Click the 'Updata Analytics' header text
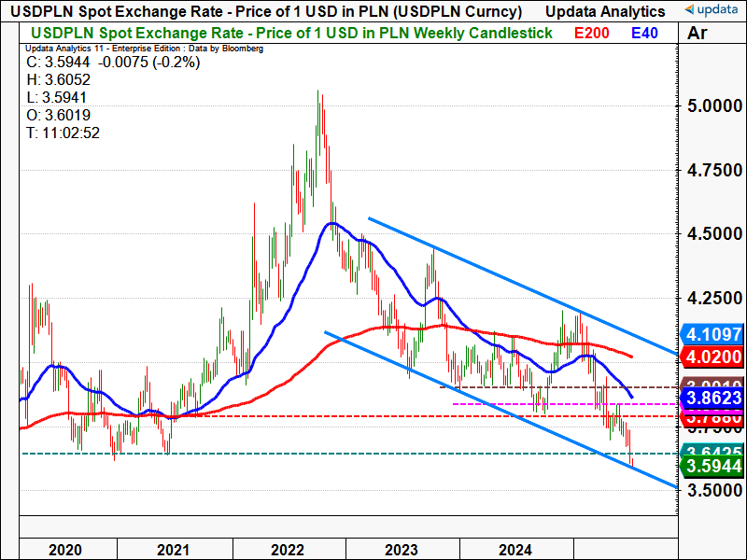The image size is (747, 560). [x=605, y=11]
